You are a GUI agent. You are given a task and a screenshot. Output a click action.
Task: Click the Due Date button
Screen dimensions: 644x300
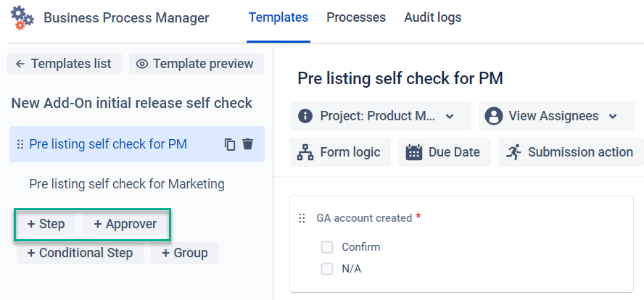tap(444, 152)
